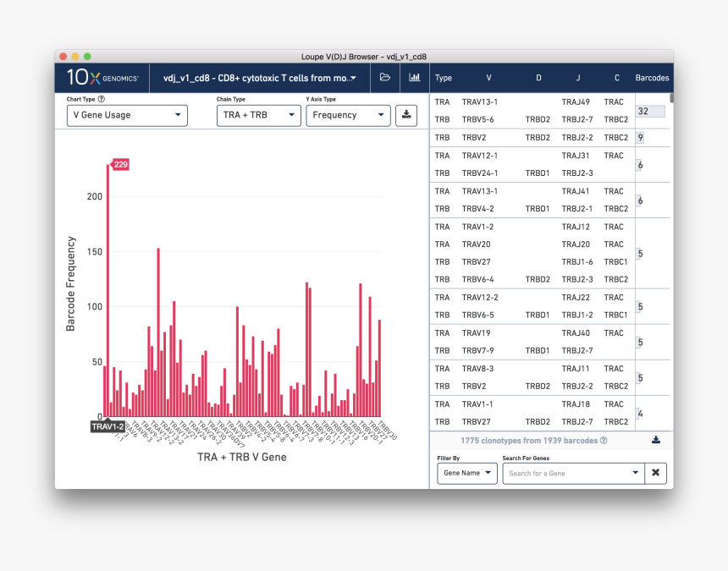728x571 pixels.
Task: Open the Gene Name filter dropdown
Action: (467, 473)
